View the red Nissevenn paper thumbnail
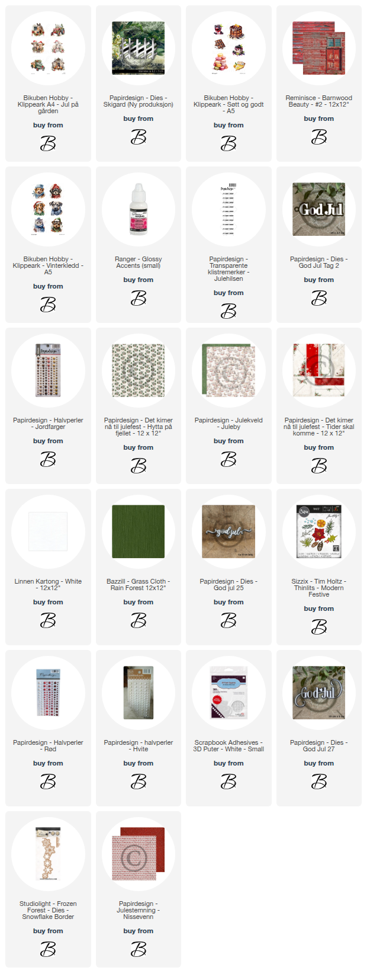 pyautogui.click(x=139, y=854)
